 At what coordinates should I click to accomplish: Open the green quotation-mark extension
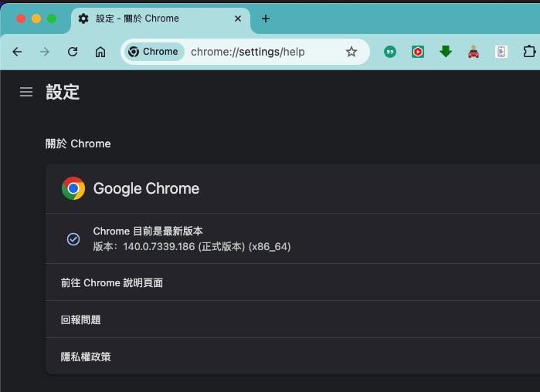coord(390,52)
